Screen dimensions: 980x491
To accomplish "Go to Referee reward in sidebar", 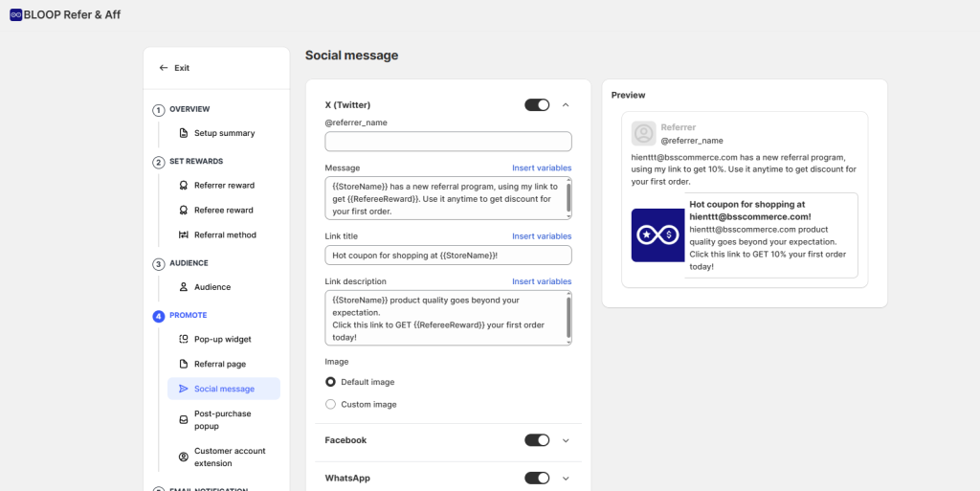I will click(x=223, y=211).
